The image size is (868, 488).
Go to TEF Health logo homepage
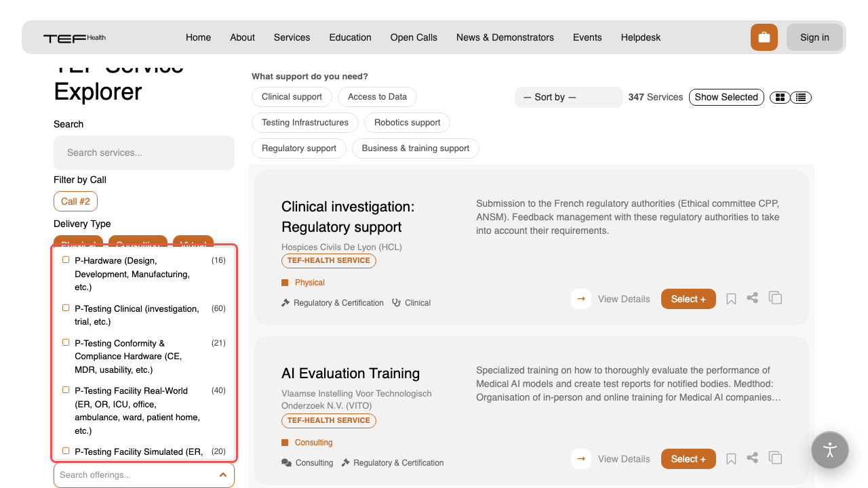click(75, 38)
